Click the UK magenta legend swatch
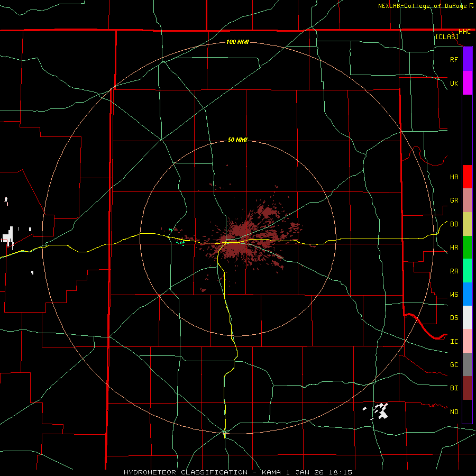The height and width of the screenshot is (476, 476). pyautogui.click(x=467, y=83)
